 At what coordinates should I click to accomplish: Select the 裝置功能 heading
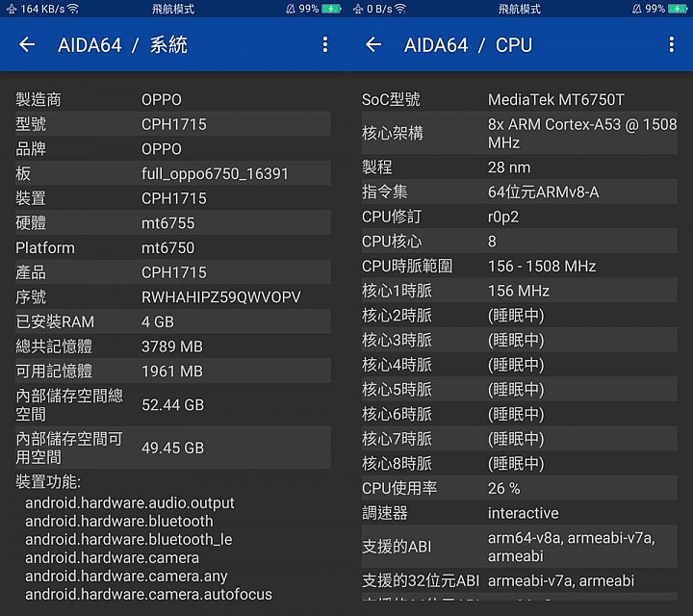(48, 481)
